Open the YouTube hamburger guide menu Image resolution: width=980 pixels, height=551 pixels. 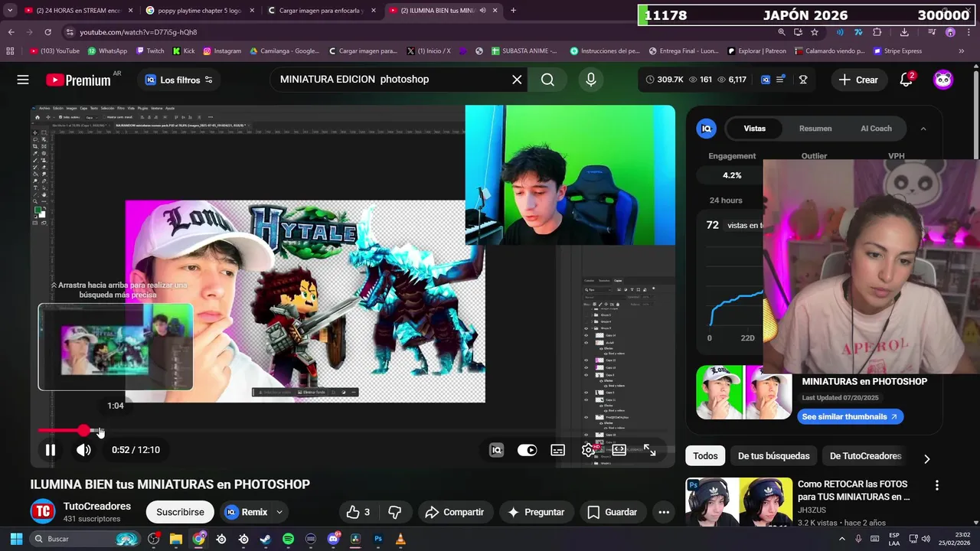coord(23,80)
